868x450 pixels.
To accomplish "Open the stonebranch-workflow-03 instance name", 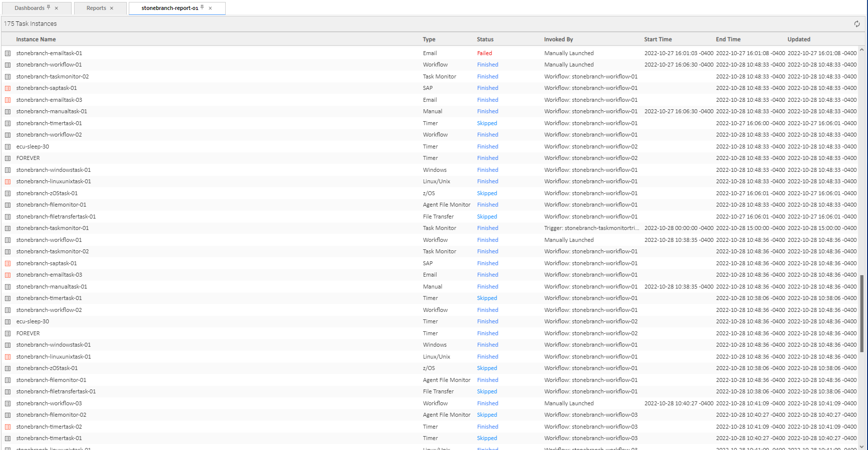I will click(49, 403).
